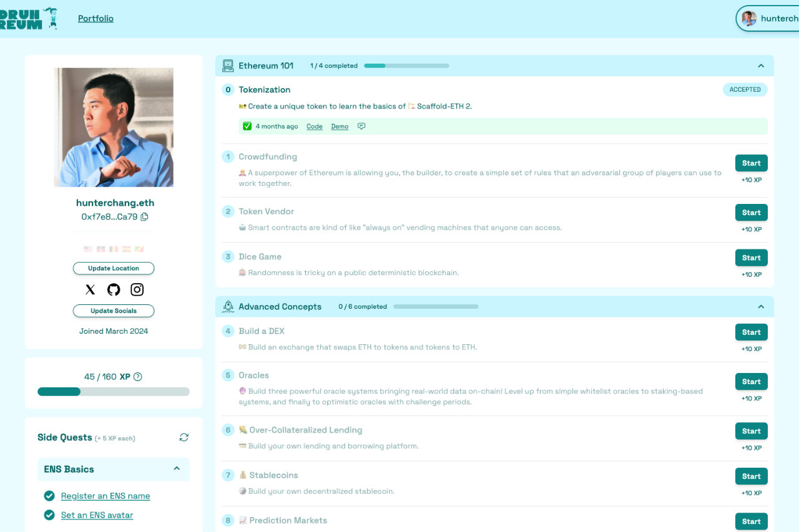799x532 pixels.
Task: Click the profile avatar photo
Action: [114, 127]
